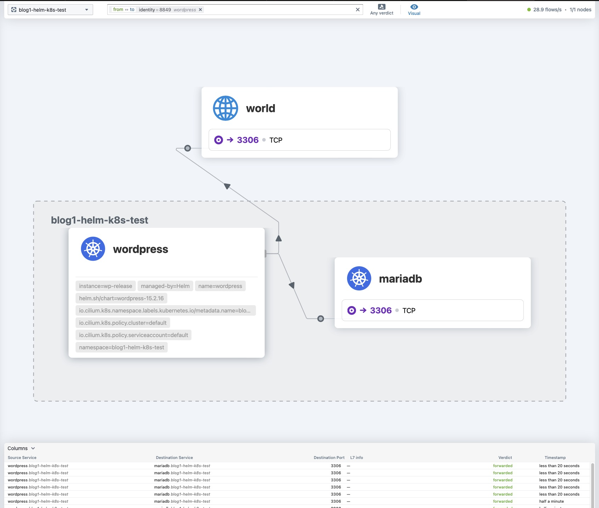
Task: Click the Timestamp column header
Action: pyautogui.click(x=555, y=458)
